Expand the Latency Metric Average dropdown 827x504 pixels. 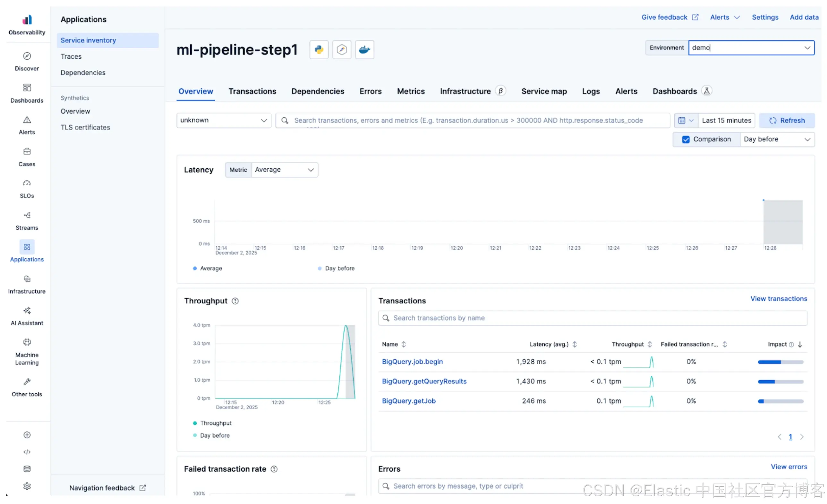coord(284,170)
